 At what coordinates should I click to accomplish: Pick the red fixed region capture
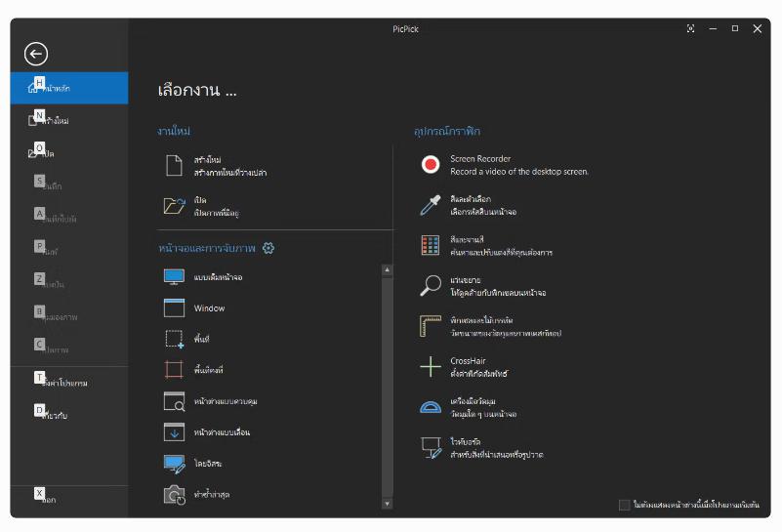pos(175,370)
